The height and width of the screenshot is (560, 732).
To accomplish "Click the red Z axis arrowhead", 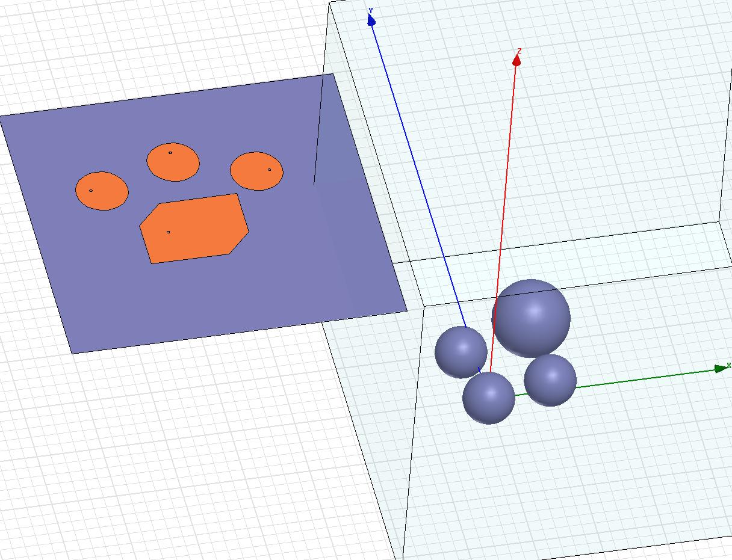I will coord(516,60).
